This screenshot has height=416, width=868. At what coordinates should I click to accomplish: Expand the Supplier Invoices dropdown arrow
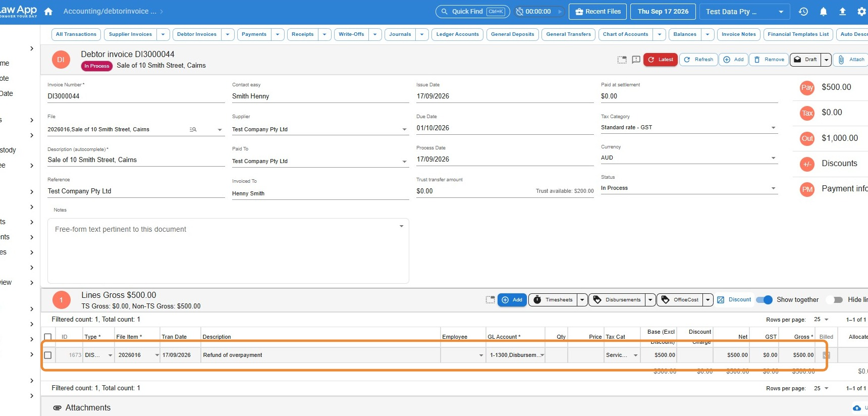163,34
